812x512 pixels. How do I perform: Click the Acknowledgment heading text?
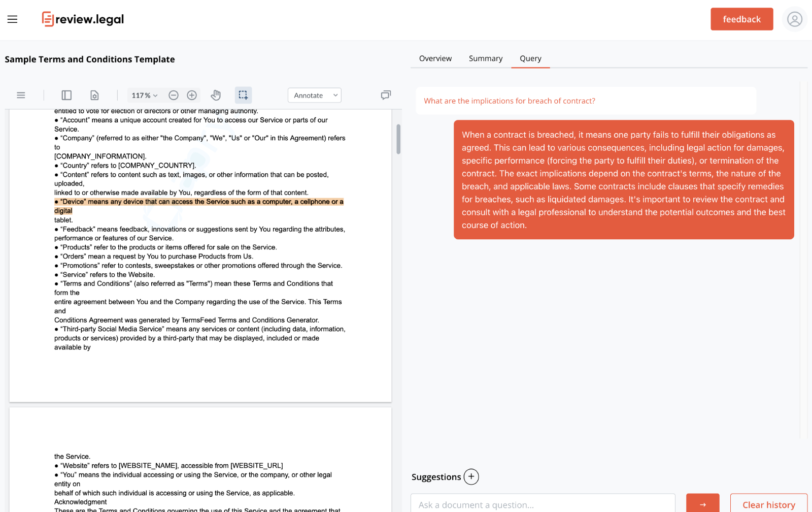point(81,502)
